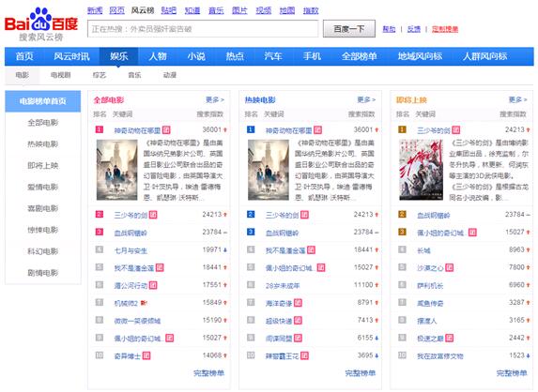Expand 更多 in the 全部电影 panel
Image resolution: width=538 pixels, height=392 pixels.
point(215,99)
